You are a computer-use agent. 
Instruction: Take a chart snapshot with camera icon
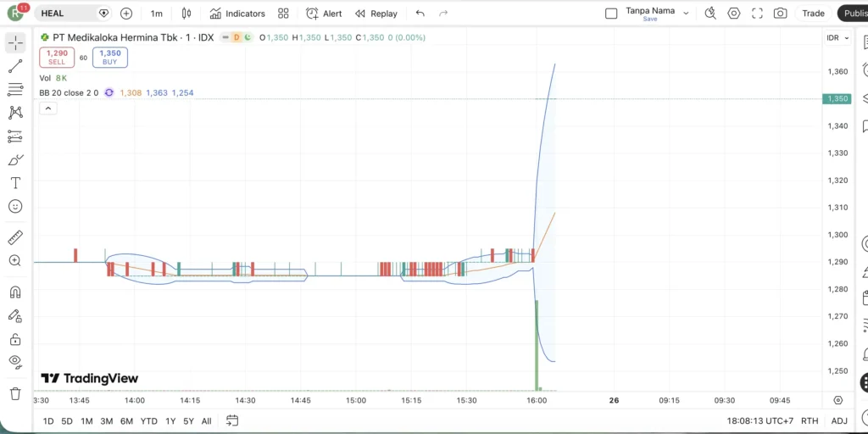[780, 14]
